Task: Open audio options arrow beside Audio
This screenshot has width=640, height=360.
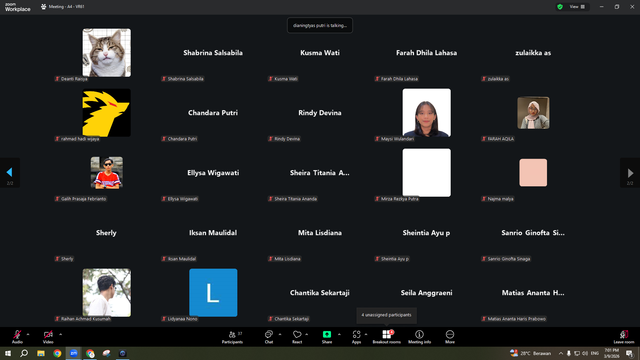Action: tap(28, 334)
